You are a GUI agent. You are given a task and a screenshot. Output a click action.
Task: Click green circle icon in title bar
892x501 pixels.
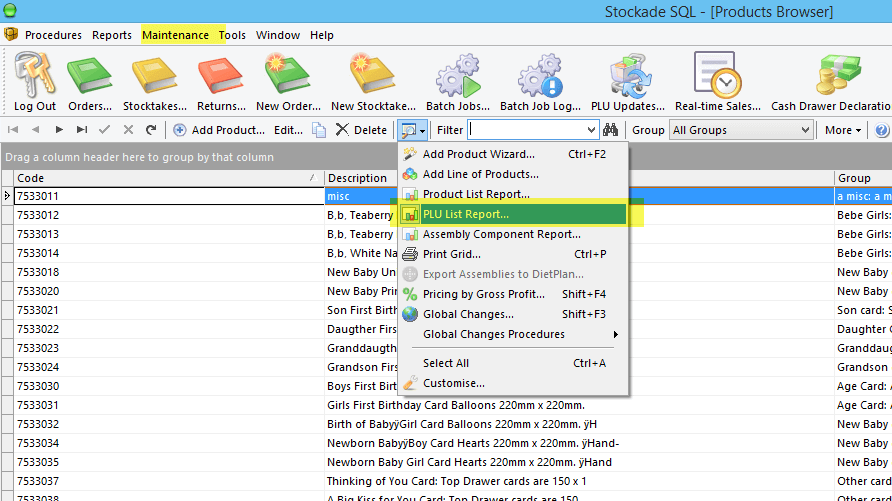tap(10, 10)
